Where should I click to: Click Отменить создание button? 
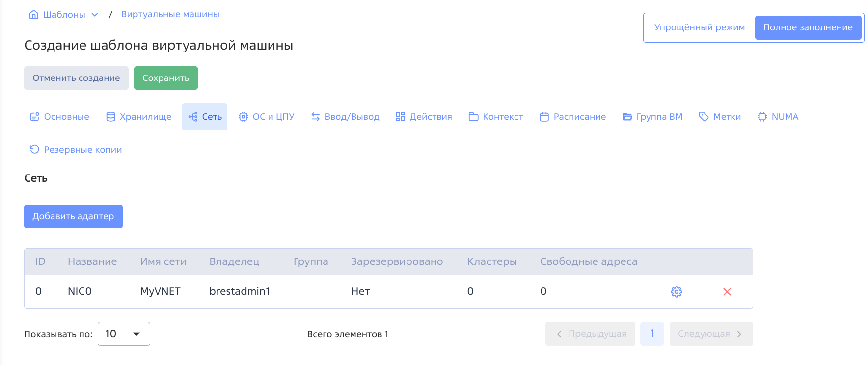(76, 78)
